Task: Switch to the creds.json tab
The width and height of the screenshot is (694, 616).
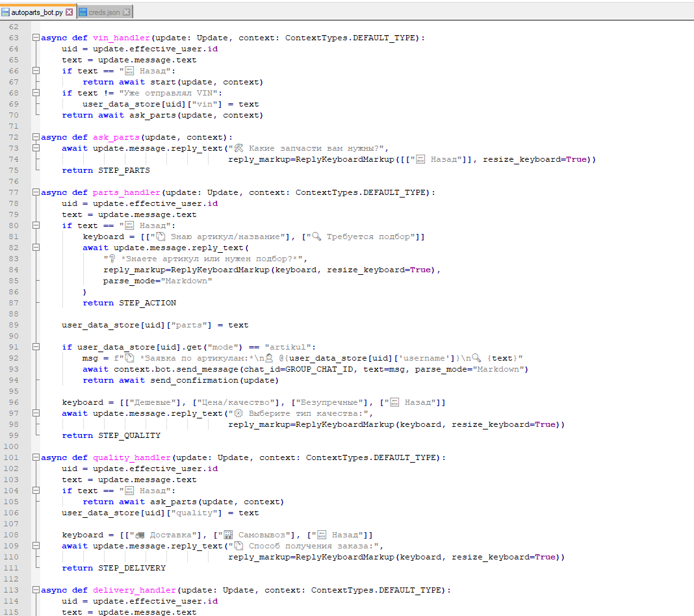Action: (x=105, y=12)
